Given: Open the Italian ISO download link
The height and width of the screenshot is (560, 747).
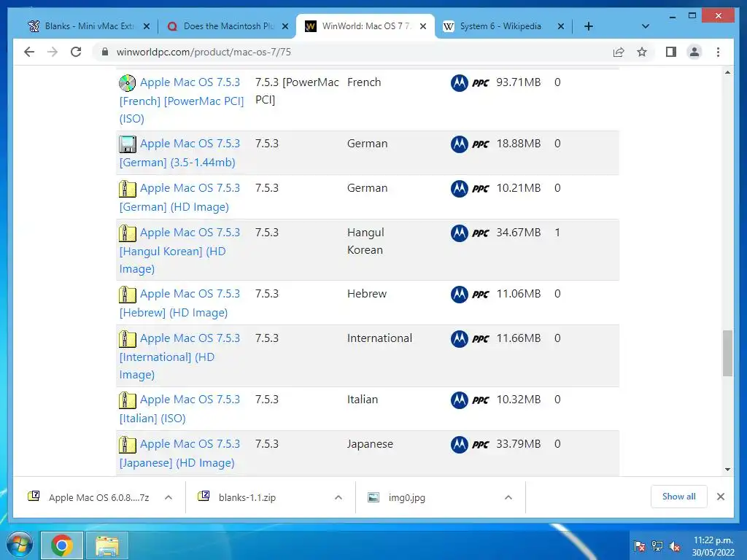Looking at the screenshot, I should [x=179, y=408].
